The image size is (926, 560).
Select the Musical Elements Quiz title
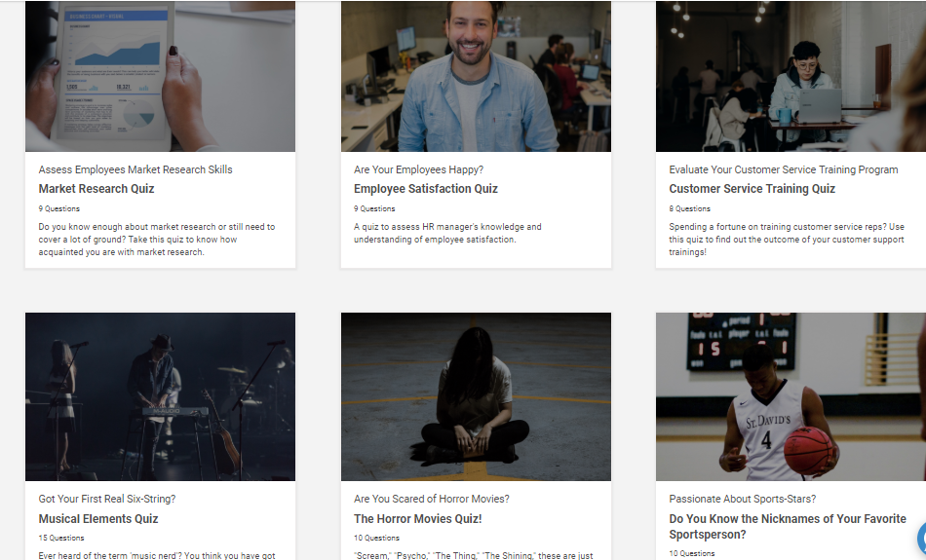coord(98,519)
